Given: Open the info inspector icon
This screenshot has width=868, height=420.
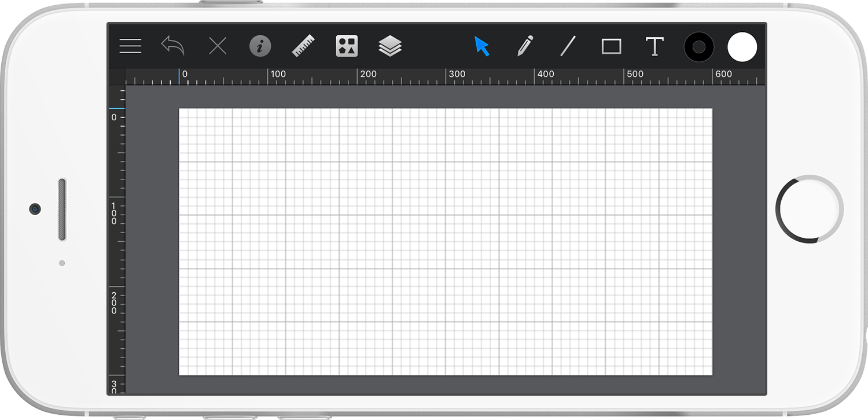Looking at the screenshot, I should coord(260,46).
